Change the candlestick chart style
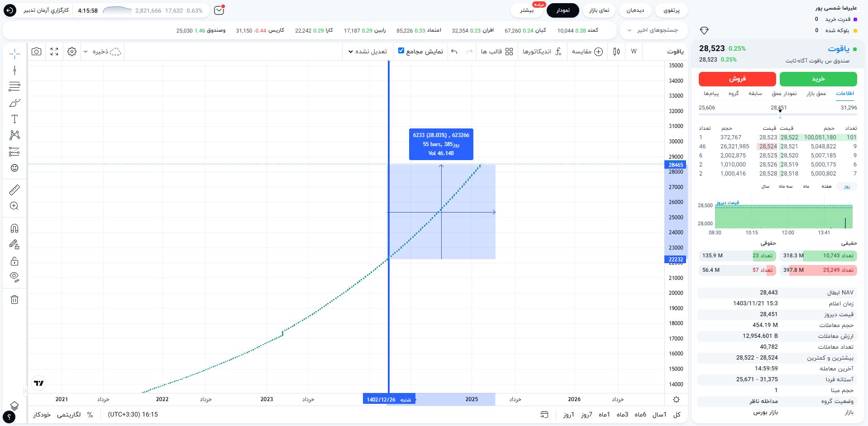This screenshot has width=868, height=426. [x=616, y=52]
